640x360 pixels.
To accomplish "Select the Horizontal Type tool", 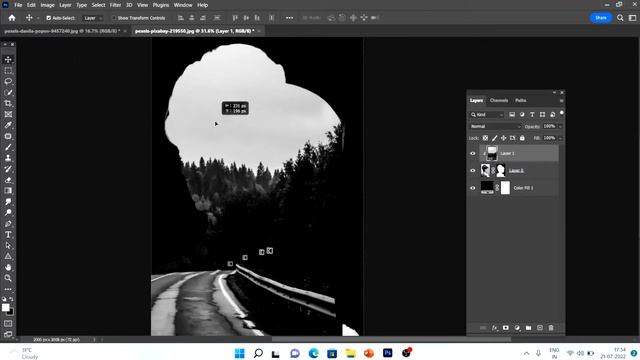I will point(8,235).
